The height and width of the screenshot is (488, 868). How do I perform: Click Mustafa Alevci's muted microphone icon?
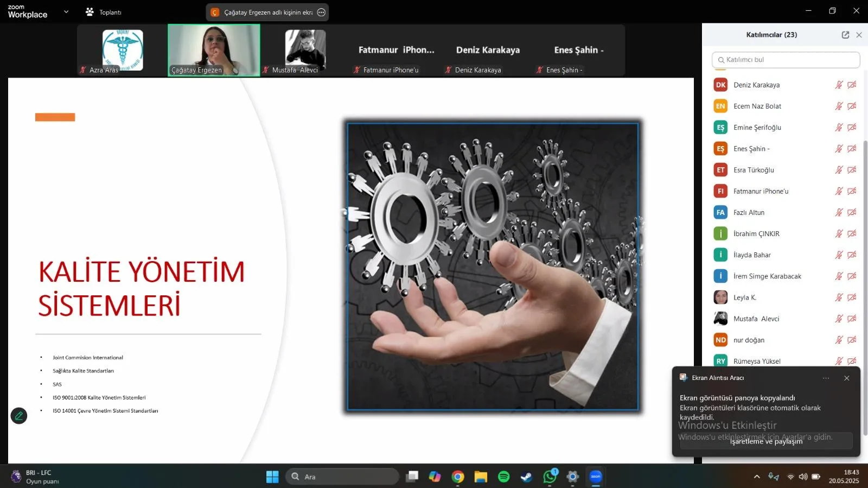pos(839,319)
